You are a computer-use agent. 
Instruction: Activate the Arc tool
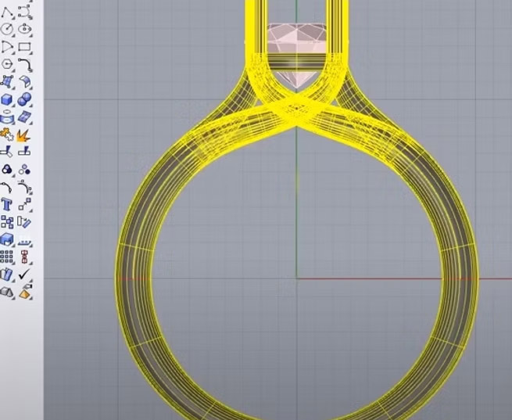8,47
